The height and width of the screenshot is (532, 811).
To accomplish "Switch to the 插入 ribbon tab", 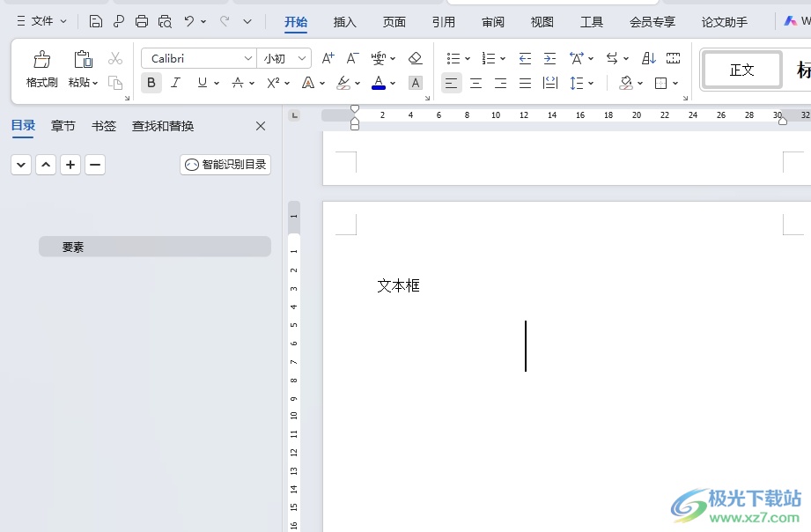I will (x=345, y=22).
